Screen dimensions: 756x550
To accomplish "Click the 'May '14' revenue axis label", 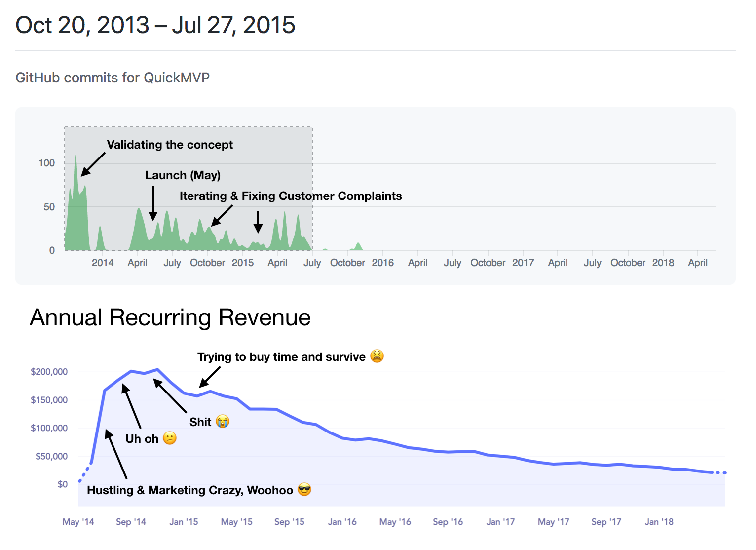I will pyautogui.click(x=78, y=522).
